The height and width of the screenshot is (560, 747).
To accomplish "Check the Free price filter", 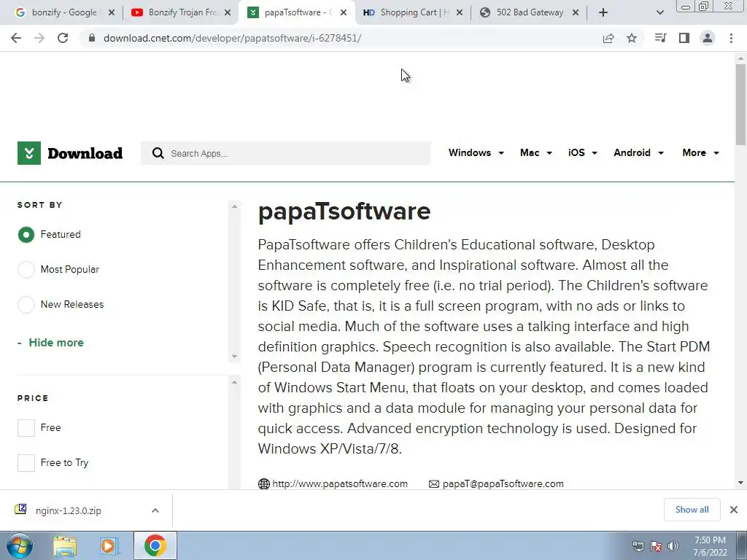I will click(x=26, y=427).
